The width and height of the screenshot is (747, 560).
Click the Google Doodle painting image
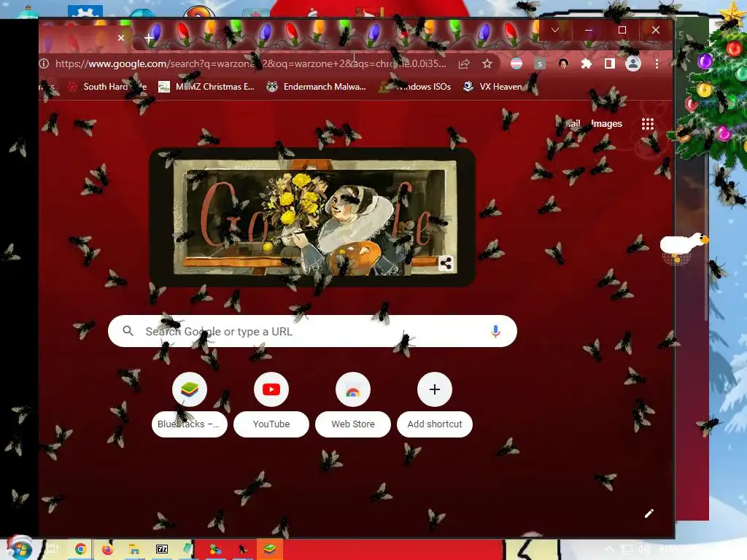312,217
